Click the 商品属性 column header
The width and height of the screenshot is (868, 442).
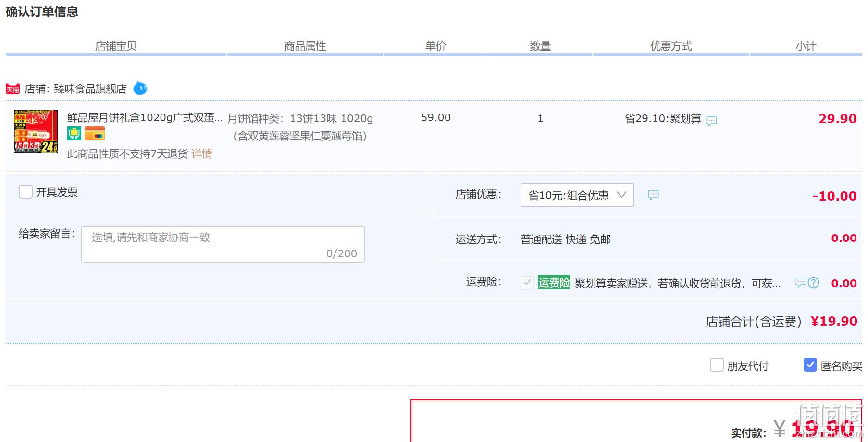tap(305, 46)
